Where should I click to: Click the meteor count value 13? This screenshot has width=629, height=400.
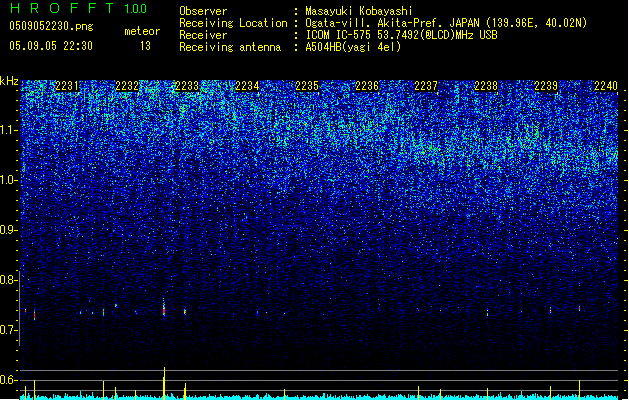point(145,46)
